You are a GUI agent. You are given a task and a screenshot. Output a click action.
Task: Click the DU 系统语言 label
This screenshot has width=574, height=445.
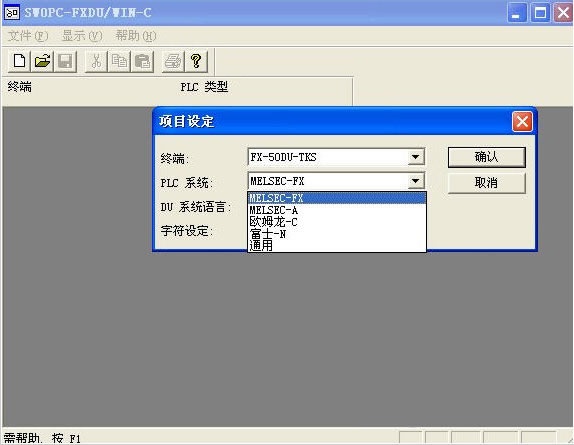[196, 207]
